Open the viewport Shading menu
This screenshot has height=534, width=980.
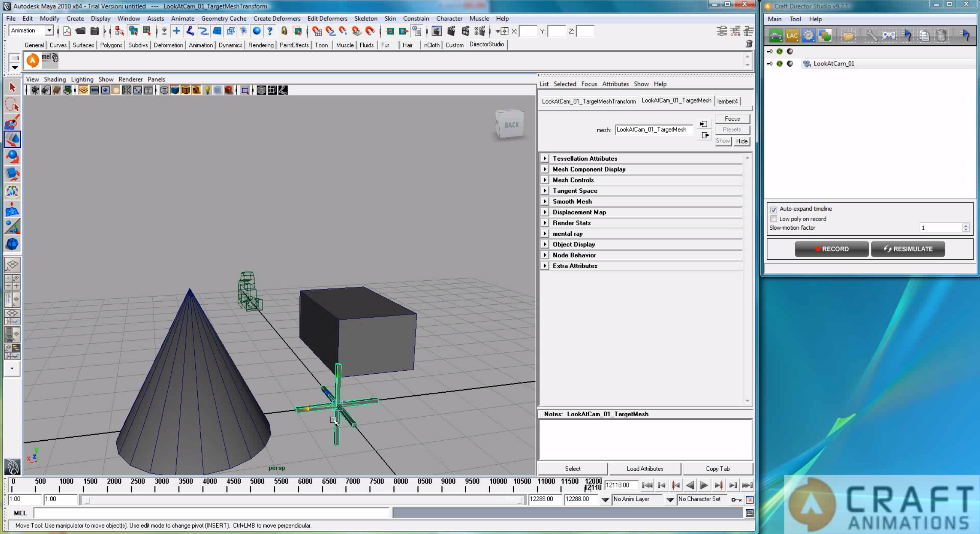pyautogui.click(x=54, y=79)
